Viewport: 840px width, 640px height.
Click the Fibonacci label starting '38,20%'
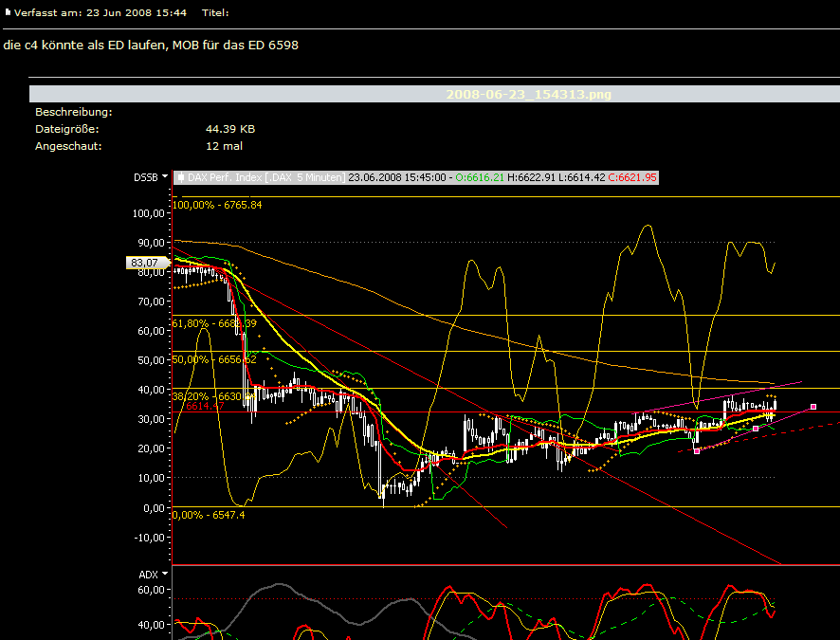pos(213,396)
